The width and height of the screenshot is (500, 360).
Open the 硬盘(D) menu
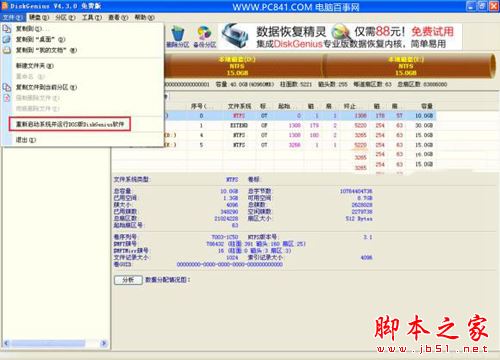pos(39,17)
